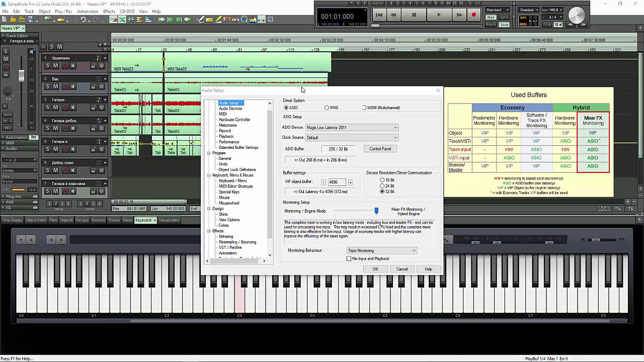Select ASIO driver system radio button
Screen dimensions: 644x362
286,108
